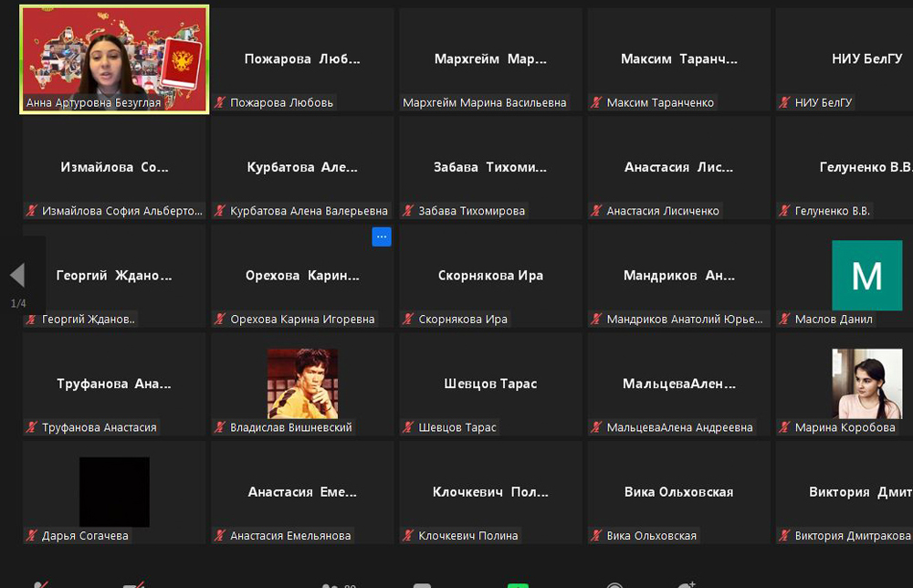Click large name text Шевцов Тарас
Screen dimensions: 913x588
(490, 383)
